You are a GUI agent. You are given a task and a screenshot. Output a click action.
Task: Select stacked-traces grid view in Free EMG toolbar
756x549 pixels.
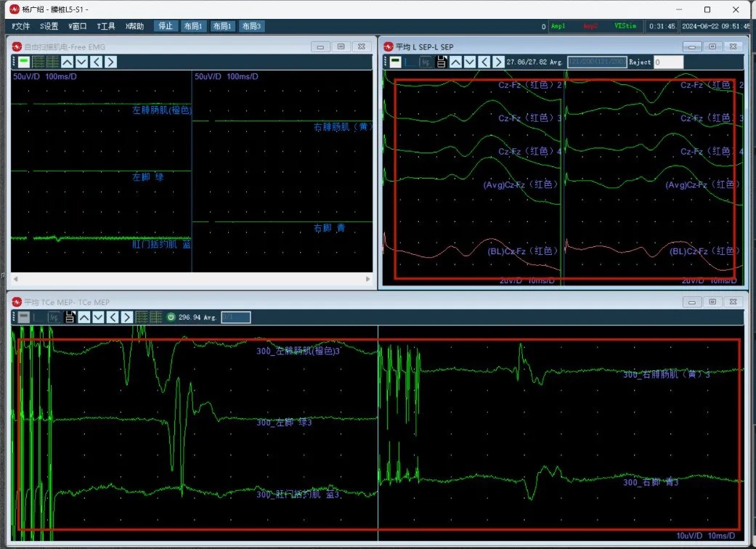pyautogui.click(x=38, y=62)
